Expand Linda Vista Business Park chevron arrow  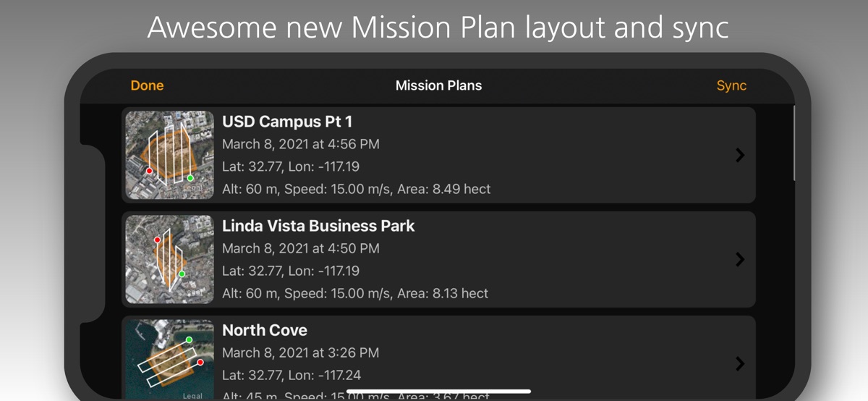point(739,259)
